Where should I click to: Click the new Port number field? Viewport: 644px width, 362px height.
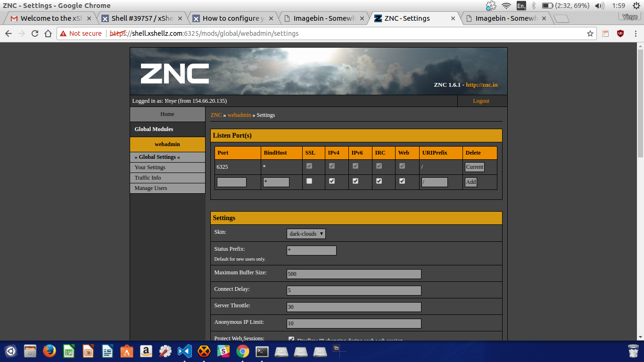pos(231,182)
